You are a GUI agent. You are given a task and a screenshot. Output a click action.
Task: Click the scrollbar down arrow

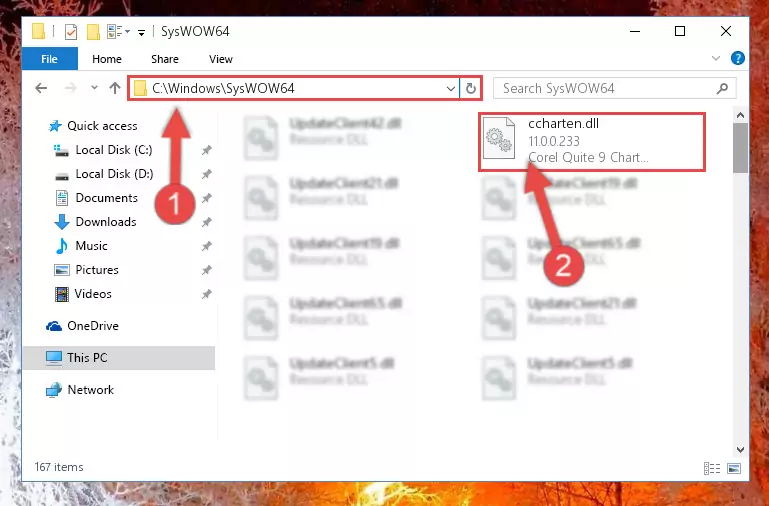tap(741, 450)
